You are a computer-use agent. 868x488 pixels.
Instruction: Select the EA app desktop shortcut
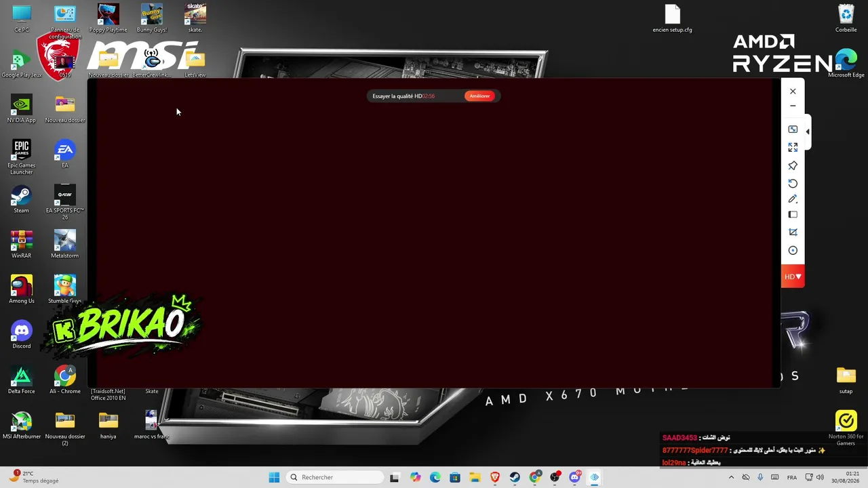click(65, 154)
